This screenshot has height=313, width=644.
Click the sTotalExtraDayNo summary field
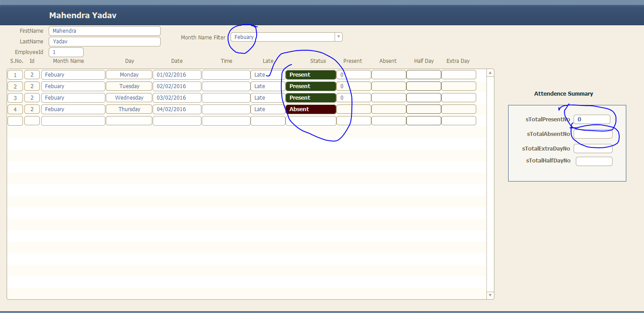tap(593, 149)
